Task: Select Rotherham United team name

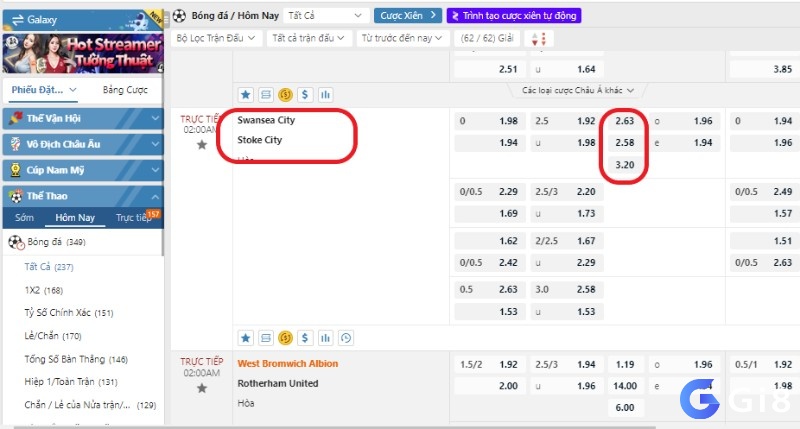Action: point(278,384)
